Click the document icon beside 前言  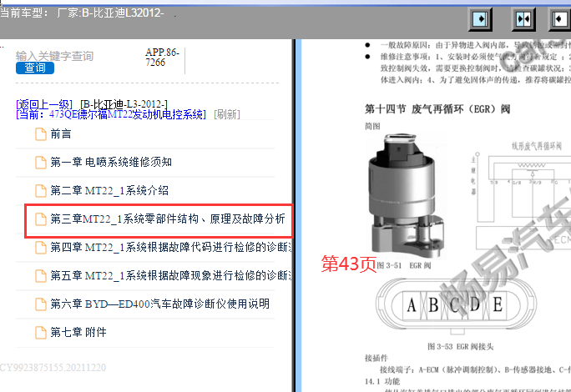tap(41, 134)
